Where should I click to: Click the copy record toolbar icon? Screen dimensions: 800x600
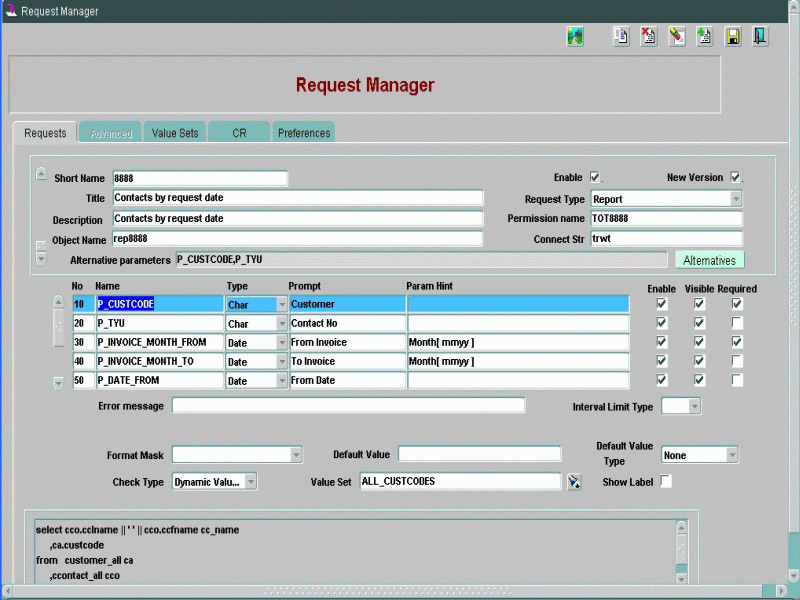coord(621,37)
